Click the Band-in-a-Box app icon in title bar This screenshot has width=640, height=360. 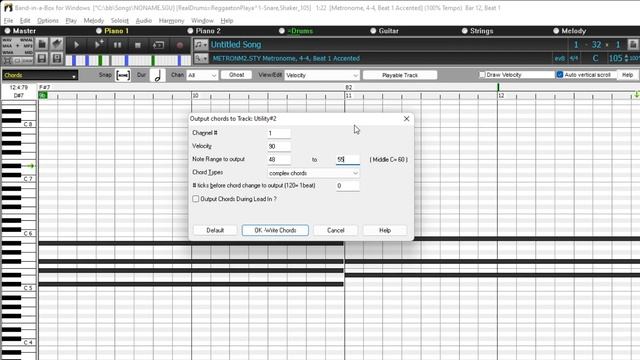click(7, 8)
